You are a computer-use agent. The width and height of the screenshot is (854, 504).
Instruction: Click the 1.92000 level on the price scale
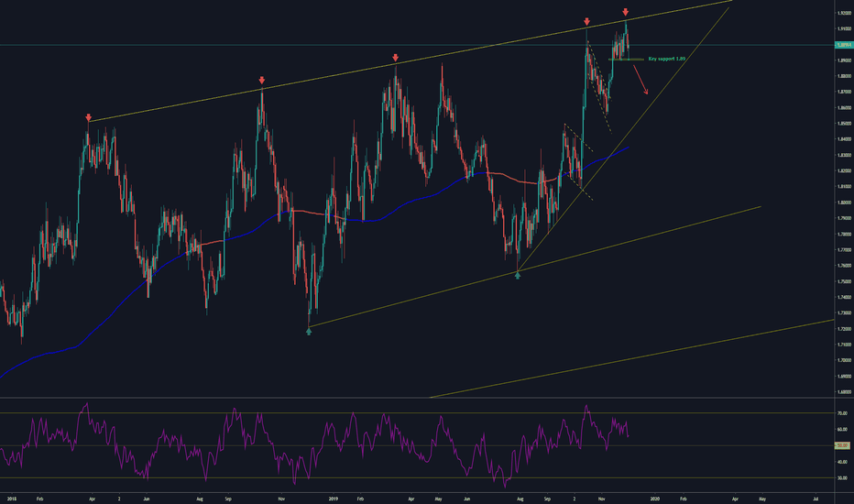[840, 13]
